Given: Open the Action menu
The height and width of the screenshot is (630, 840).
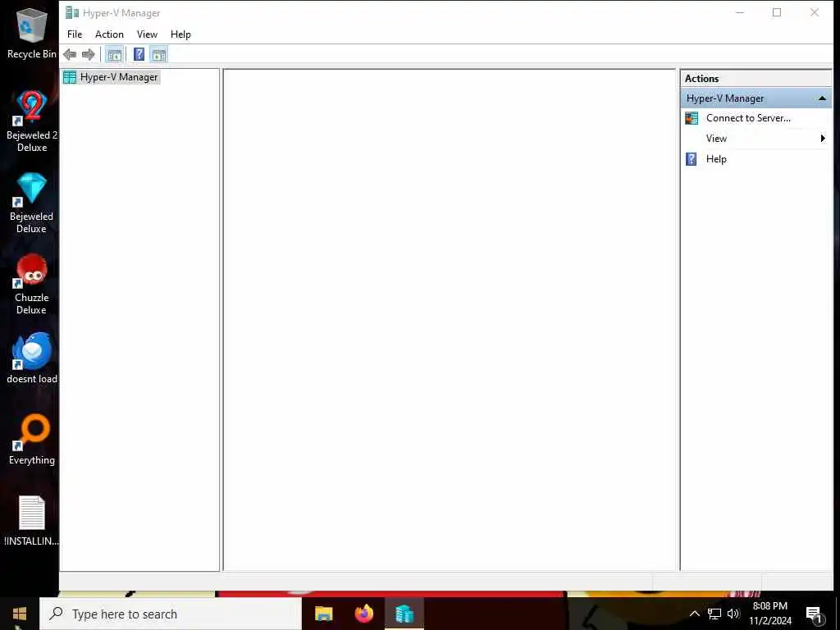Looking at the screenshot, I should 109,34.
